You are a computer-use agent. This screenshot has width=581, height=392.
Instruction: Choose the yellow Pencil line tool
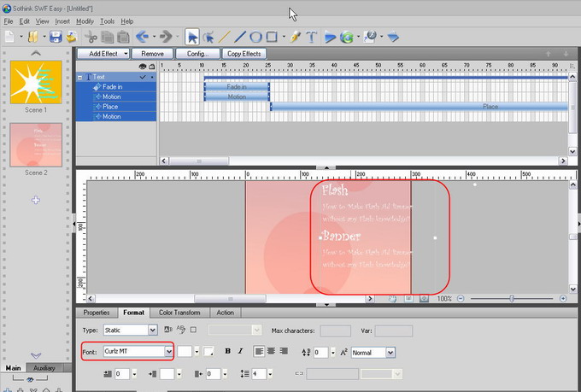(224, 37)
